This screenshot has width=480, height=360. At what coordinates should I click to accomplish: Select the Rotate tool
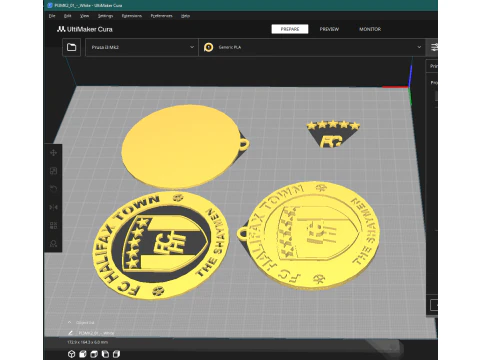pyautogui.click(x=53, y=189)
